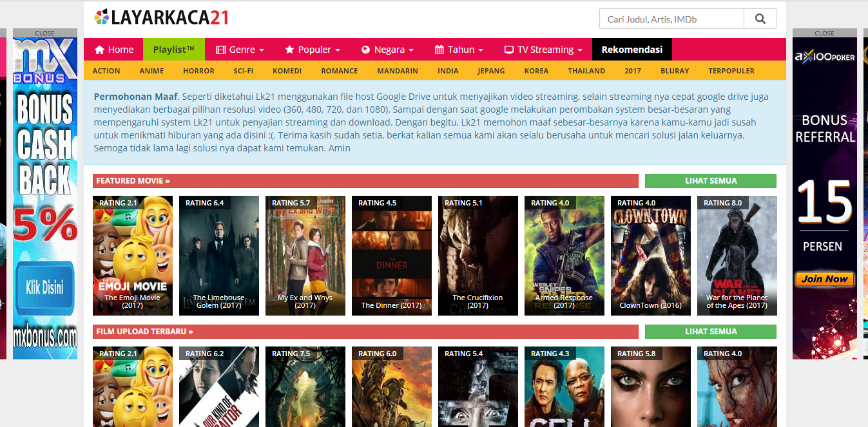This screenshot has height=427, width=868.
Task: Expand the TV Streaming dropdown menu
Action: [543, 50]
